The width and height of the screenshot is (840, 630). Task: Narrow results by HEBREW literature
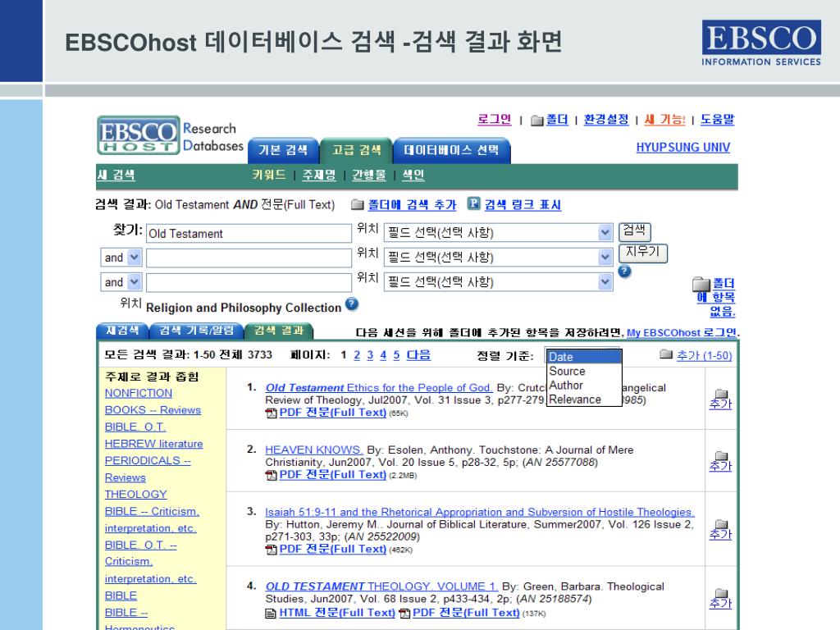click(x=153, y=444)
